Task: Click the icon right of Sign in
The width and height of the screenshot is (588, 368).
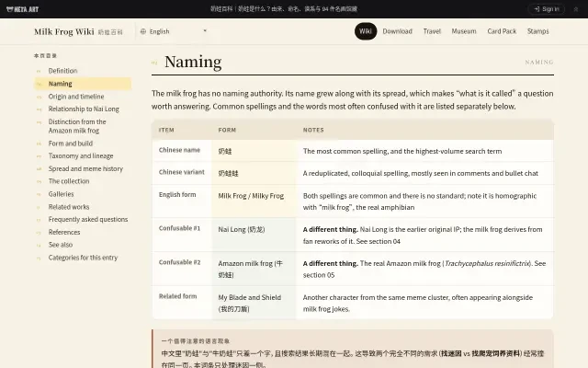Action: point(576,9)
